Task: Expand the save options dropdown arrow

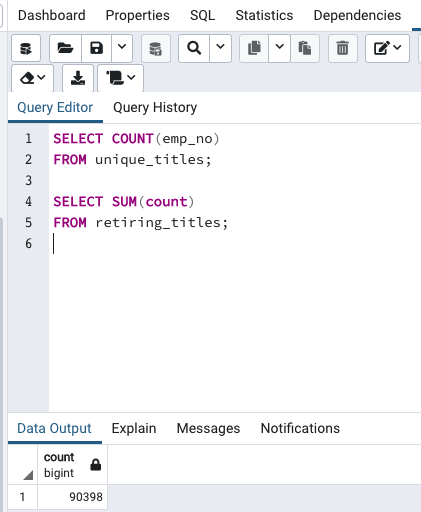Action: (x=122, y=48)
